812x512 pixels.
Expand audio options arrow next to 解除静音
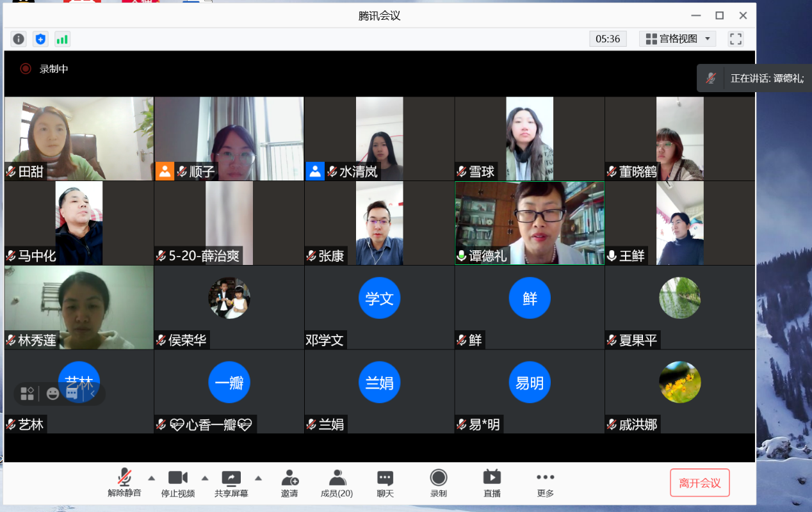[152, 478]
